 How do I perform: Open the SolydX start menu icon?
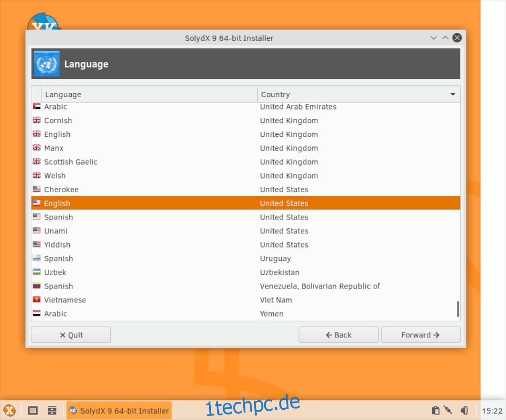(x=9, y=410)
